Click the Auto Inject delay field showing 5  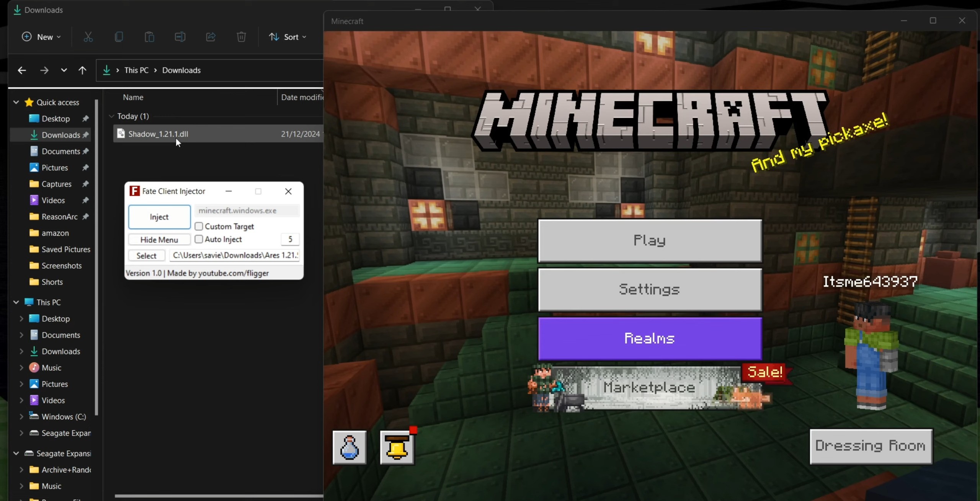pos(290,239)
